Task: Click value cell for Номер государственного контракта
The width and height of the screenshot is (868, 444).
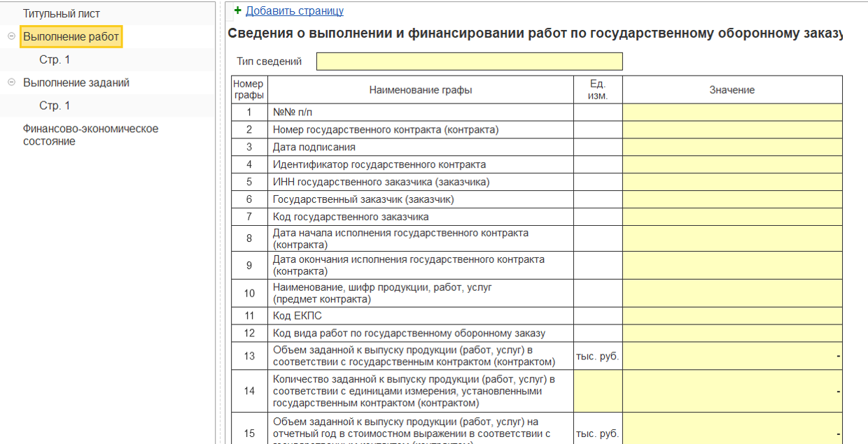Action: click(x=732, y=130)
